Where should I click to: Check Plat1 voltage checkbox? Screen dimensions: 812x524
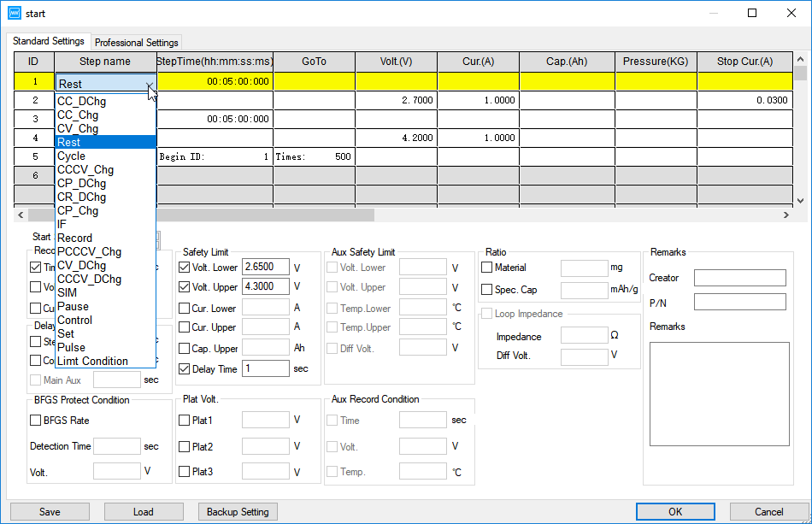(184, 420)
